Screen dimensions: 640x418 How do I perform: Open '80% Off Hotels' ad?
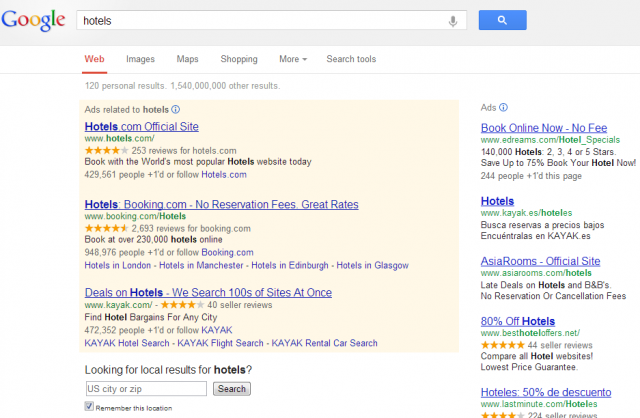[x=518, y=321]
